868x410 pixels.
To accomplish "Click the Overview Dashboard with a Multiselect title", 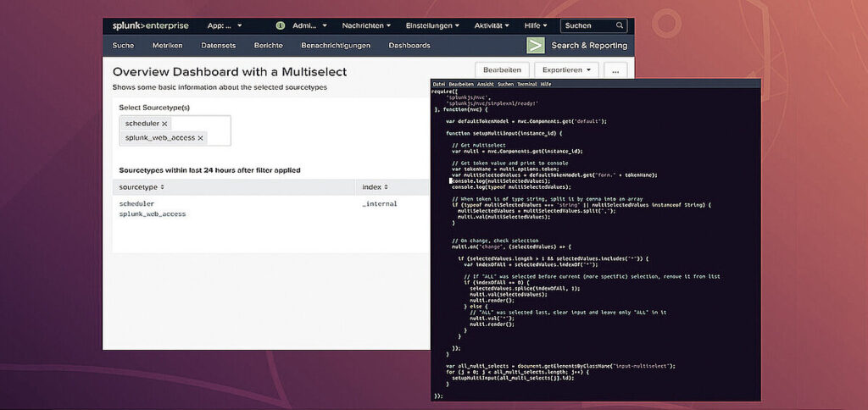I will click(230, 72).
